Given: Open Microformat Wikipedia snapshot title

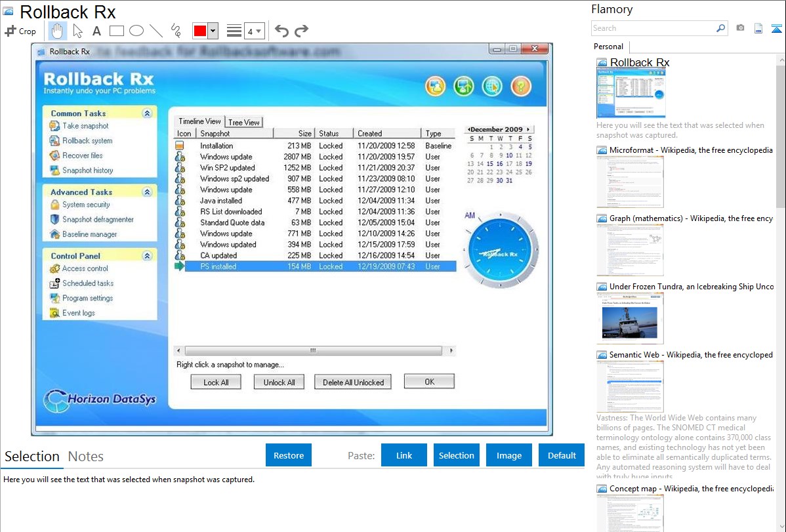Looking at the screenshot, I should [691, 150].
